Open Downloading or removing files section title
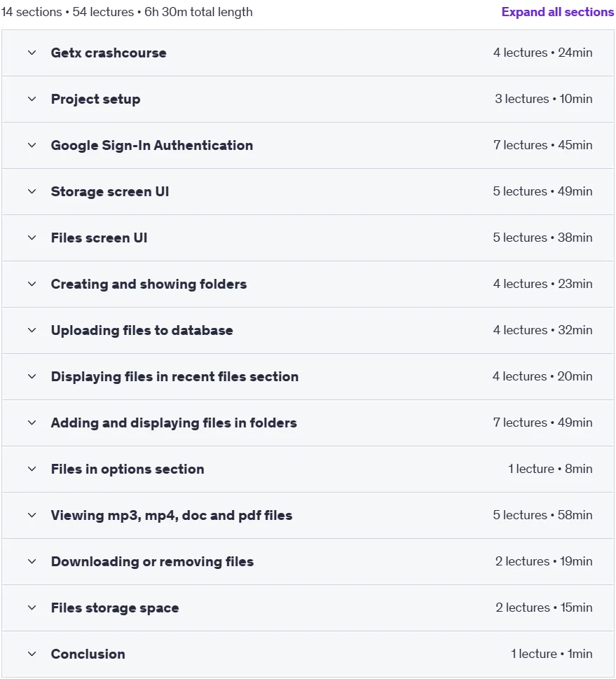This screenshot has width=616, height=679. coord(152,562)
